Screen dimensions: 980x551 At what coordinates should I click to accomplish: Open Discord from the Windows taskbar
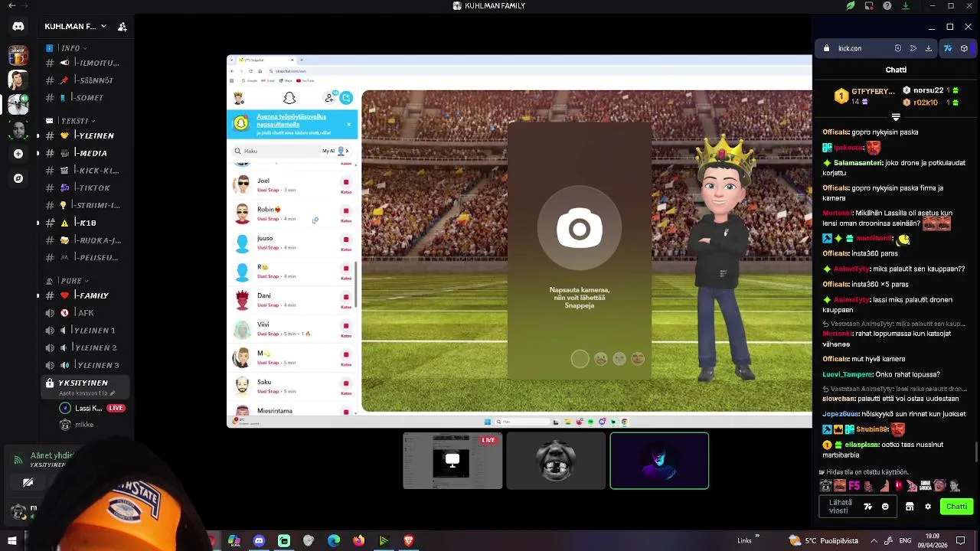point(259,541)
